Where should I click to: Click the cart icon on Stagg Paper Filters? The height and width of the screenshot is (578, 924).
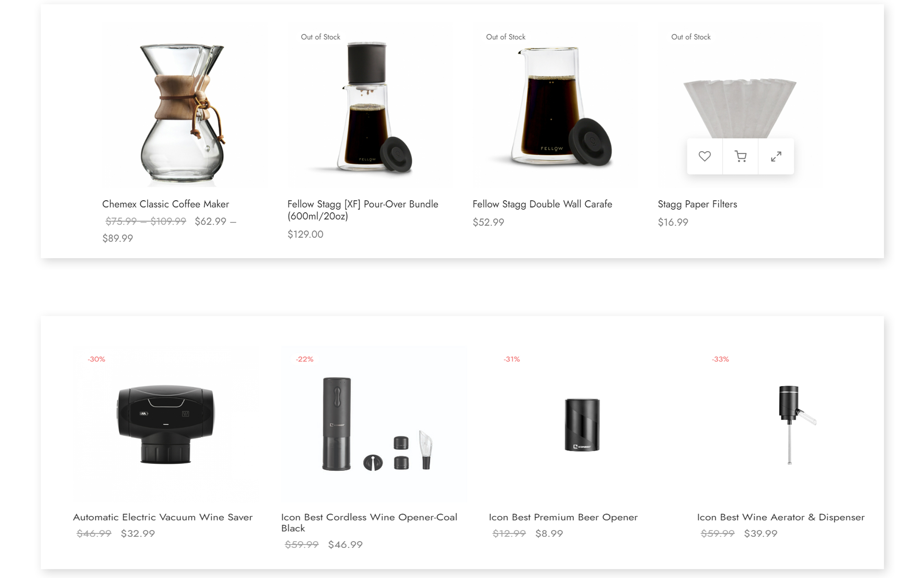pyautogui.click(x=740, y=156)
